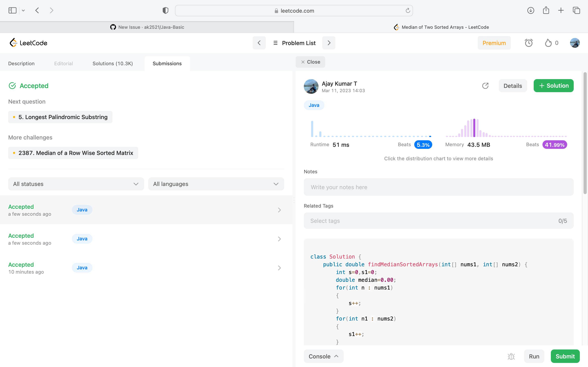Image resolution: width=588 pixels, height=367 pixels.
Task: Go to previous problem arrow
Action: [x=259, y=43]
